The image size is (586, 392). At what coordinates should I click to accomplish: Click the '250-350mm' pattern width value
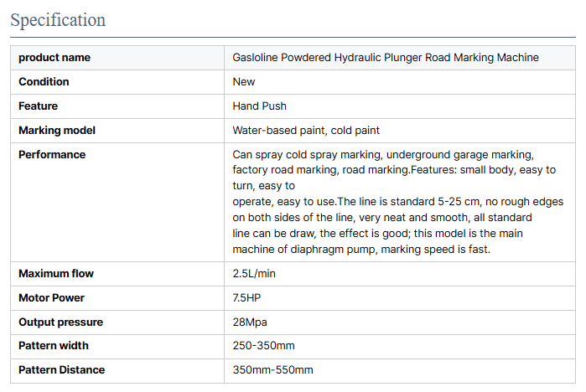pos(263,346)
